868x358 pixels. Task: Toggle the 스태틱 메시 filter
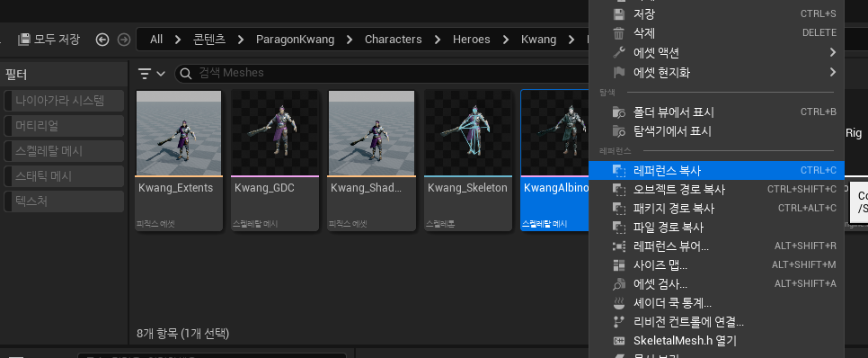[64, 176]
